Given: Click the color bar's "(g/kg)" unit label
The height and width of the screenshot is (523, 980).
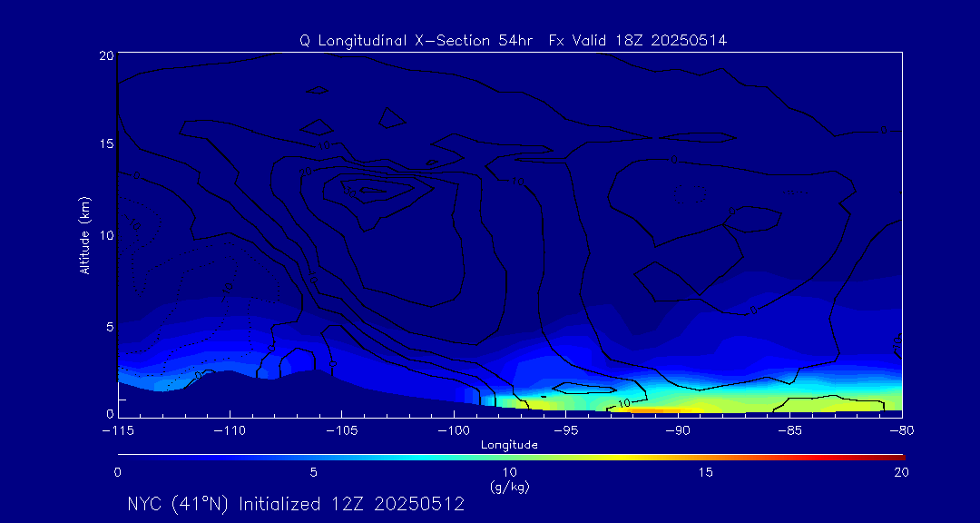Looking at the screenshot, I should (x=509, y=487).
